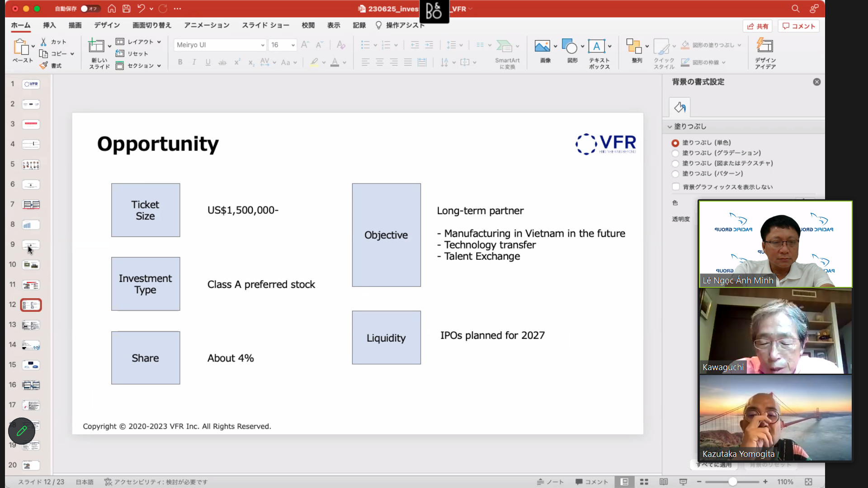Open the アニメーション ribbon tab

(207, 25)
